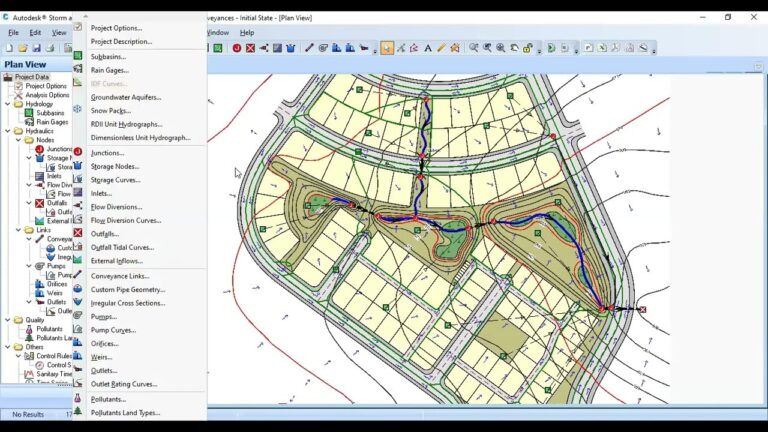Select the Edit Vertices toolbar tool
The height and width of the screenshot is (432, 768).
pos(401,48)
